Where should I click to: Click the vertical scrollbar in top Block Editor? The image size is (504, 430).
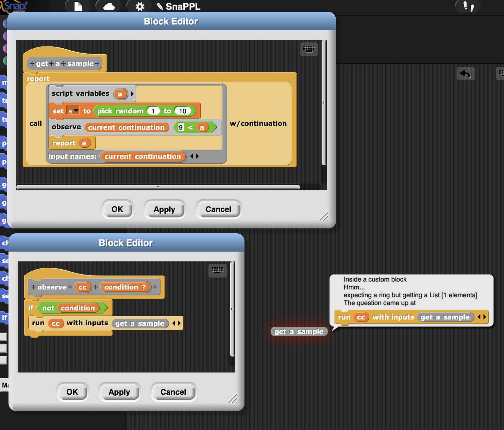click(x=324, y=102)
